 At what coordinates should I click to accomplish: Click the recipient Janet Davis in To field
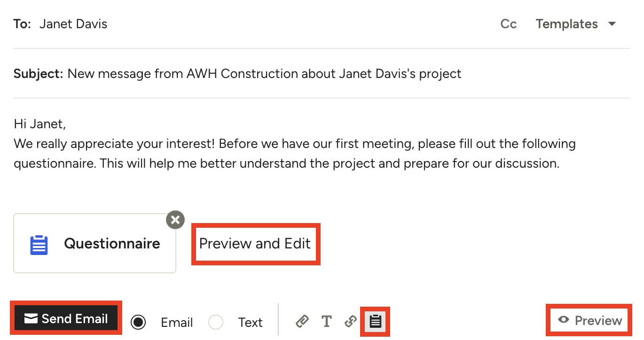[73, 24]
